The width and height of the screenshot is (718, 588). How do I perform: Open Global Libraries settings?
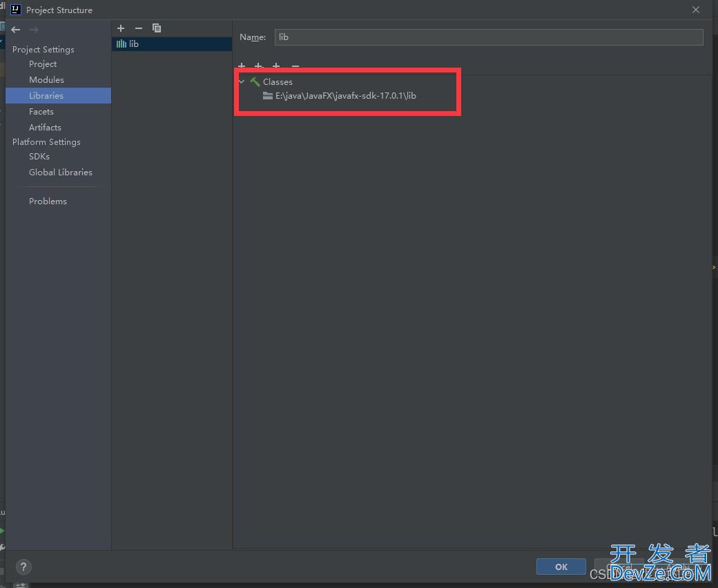pos(61,173)
